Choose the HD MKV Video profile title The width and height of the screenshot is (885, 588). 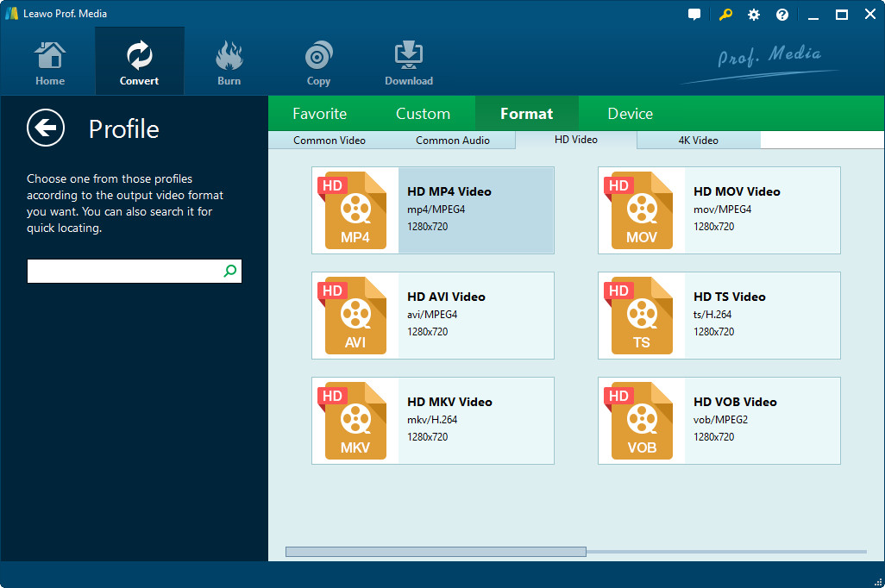(449, 403)
